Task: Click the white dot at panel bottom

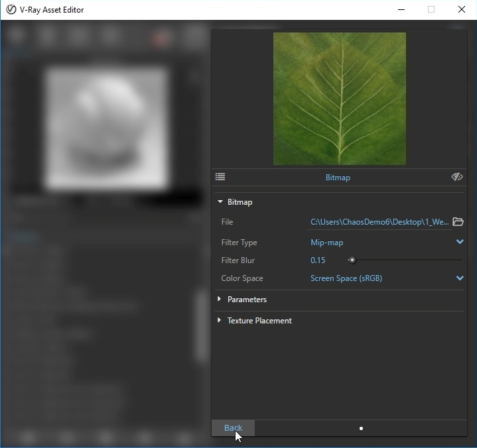Action: coord(361,428)
